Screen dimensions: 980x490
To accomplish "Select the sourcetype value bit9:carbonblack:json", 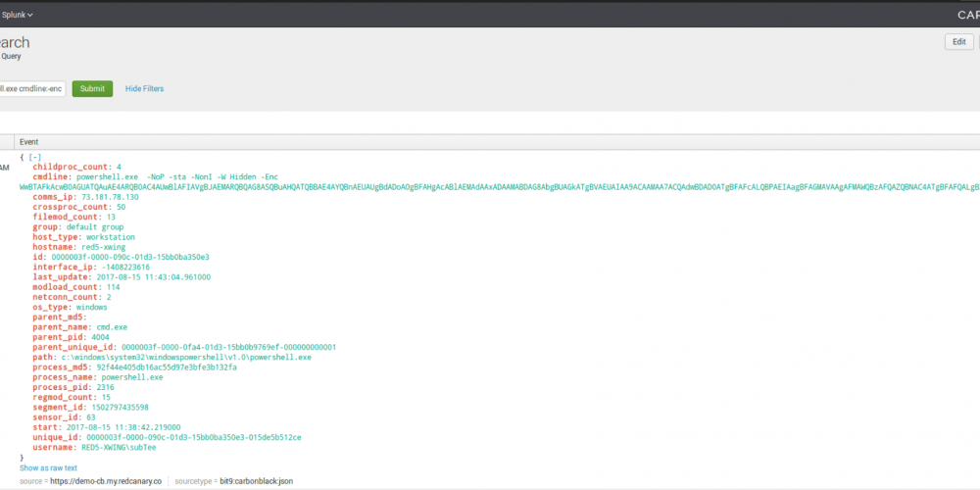I will click(x=256, y=482).
